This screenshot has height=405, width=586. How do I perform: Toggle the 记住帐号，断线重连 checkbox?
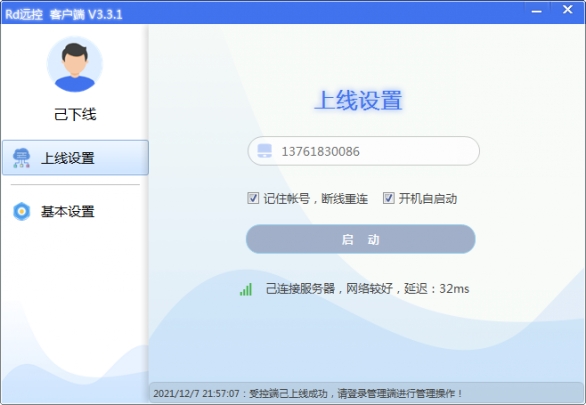coord(253,198)
